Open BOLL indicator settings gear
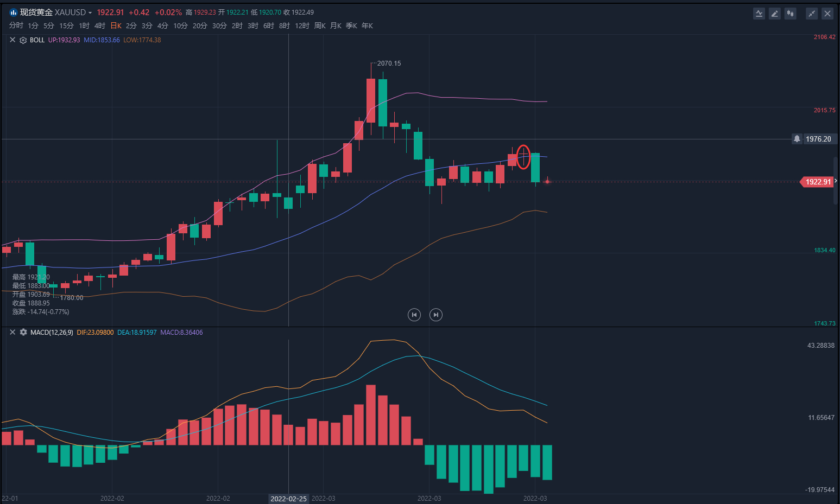This screenshot has width=840, height=504. 23,40
